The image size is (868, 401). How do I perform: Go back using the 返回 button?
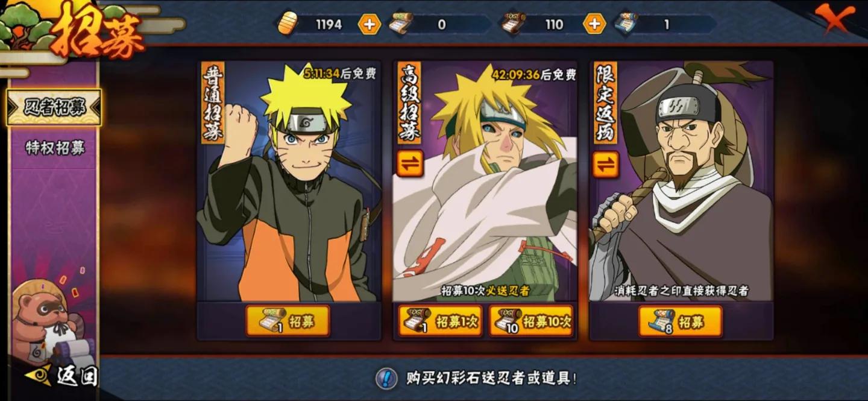tap(63, 376)
